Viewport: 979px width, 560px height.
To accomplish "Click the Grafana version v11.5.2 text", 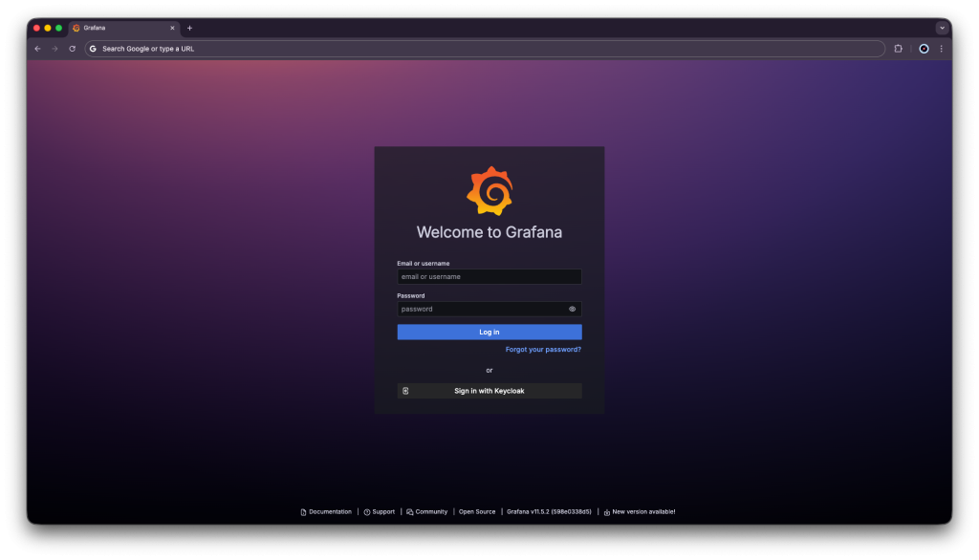I will tap(549, 512).
